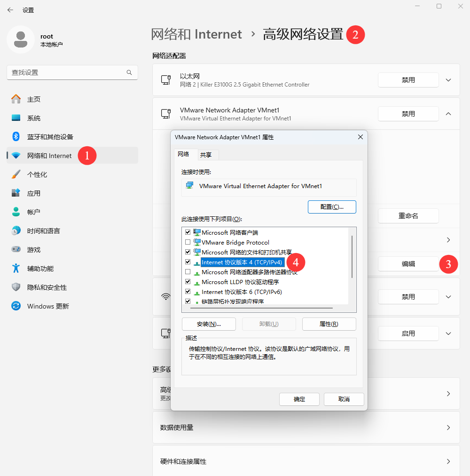Expand the Ethernet adapter chevron
The image size is (470, 476).
coord(448,80)
